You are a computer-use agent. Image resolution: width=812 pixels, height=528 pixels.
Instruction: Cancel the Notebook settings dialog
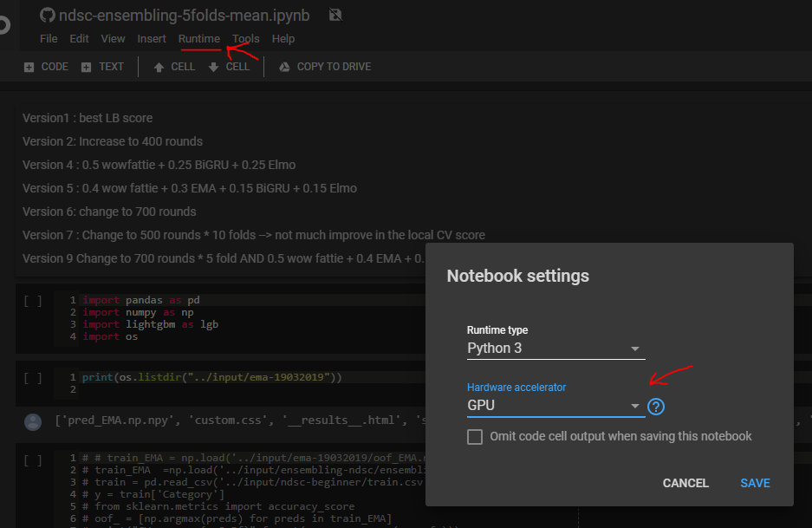click(x=685, y=483)
